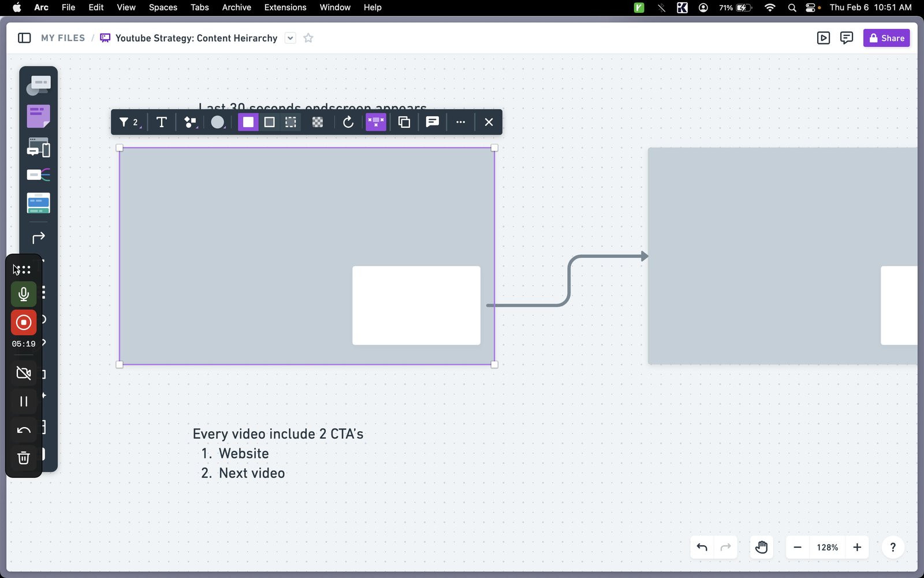Click the rotate icon in floating toolbar
924x578 pixels.
click(x=348, y=122)
